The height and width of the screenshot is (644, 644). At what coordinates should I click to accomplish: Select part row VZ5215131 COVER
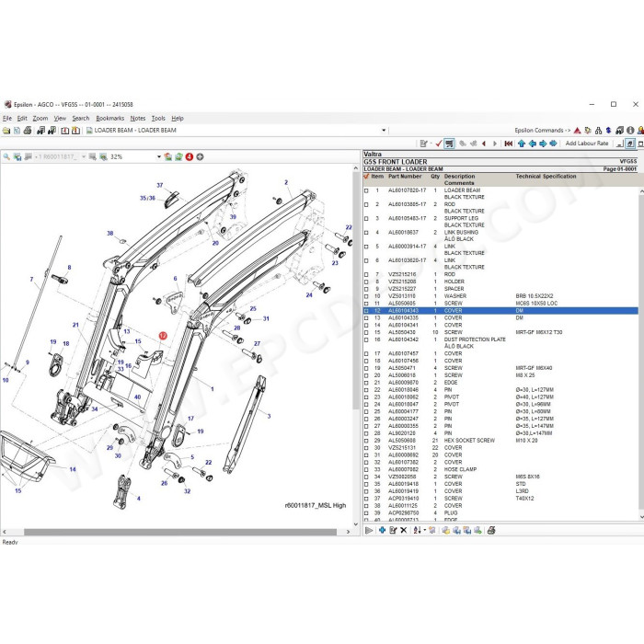(x=500, y=448)
